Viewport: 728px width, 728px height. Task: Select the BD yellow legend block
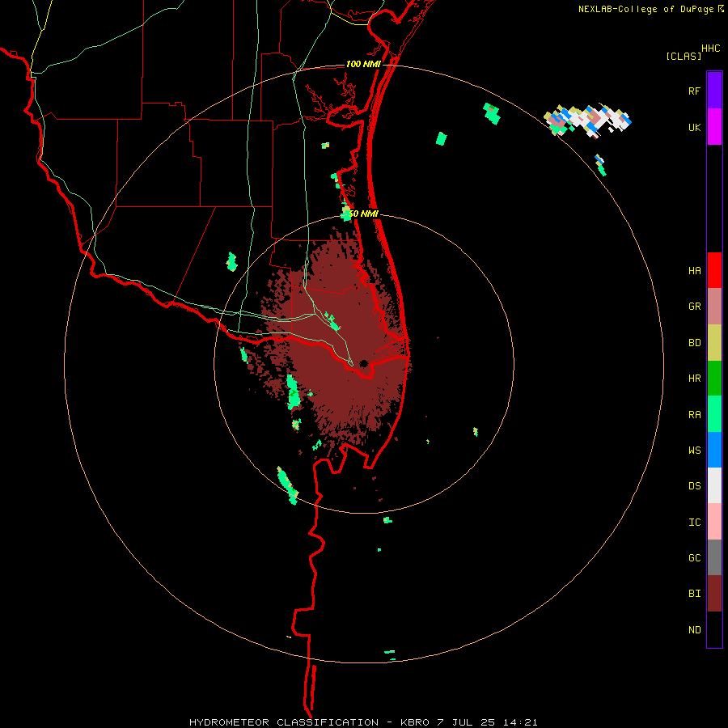tap(714, 343)
